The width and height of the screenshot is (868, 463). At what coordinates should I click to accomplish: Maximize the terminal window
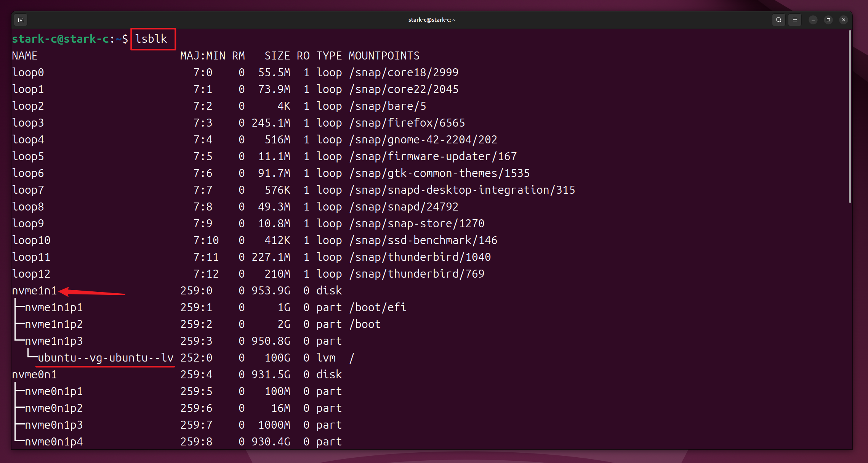pyautogui.click(x=828, y=20)
